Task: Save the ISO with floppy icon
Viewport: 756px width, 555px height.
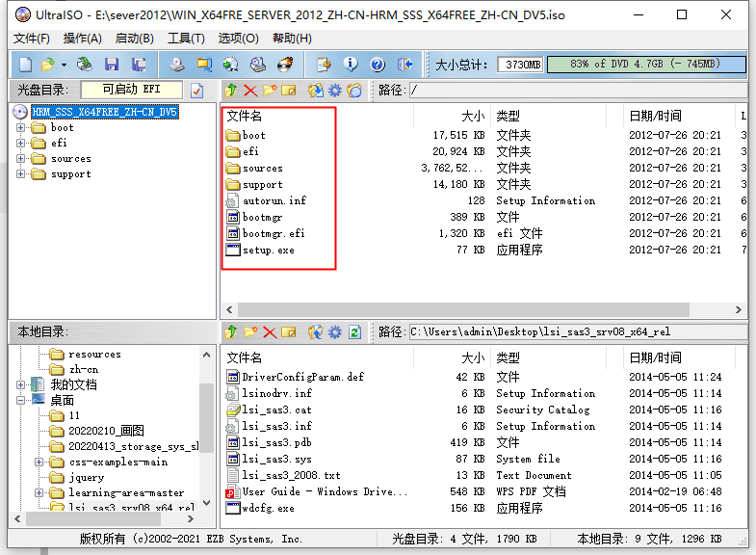Action: (x=112, y=65)
